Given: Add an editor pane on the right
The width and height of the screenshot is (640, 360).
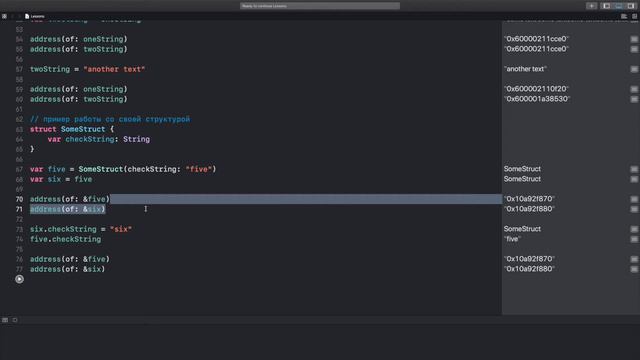Looking at the screenshot, I should pos(634,16).
